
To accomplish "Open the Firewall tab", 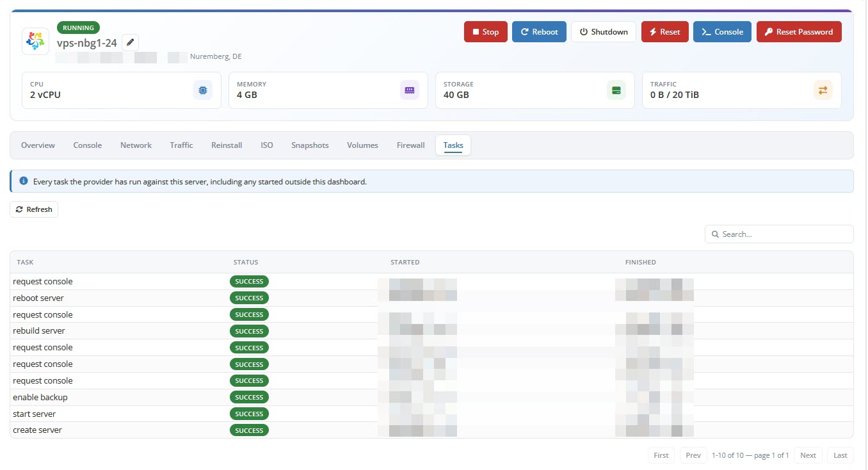I will point(410,145).
